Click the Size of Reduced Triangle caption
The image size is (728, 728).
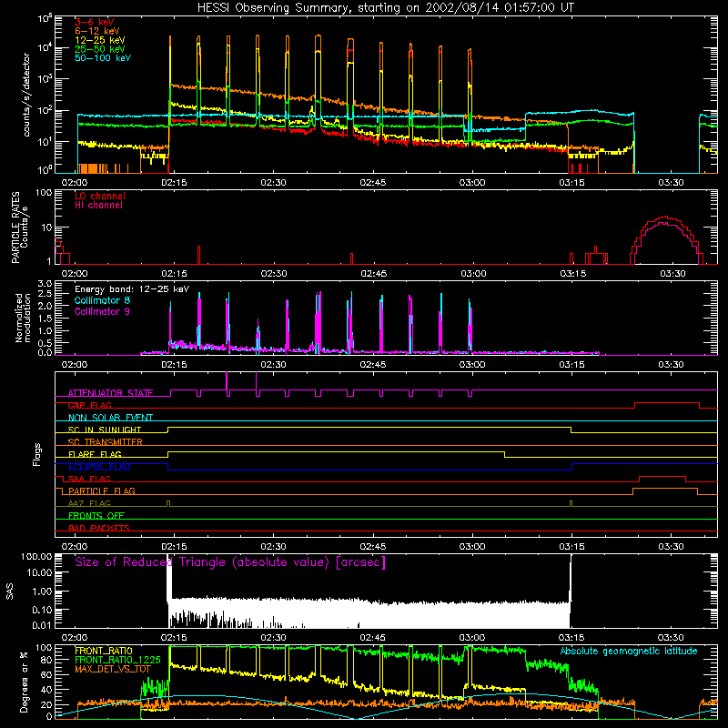230,562
